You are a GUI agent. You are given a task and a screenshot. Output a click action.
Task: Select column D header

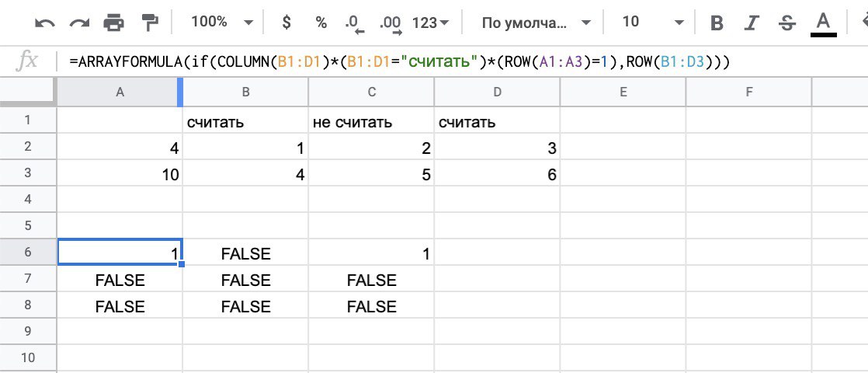(497, 93)
